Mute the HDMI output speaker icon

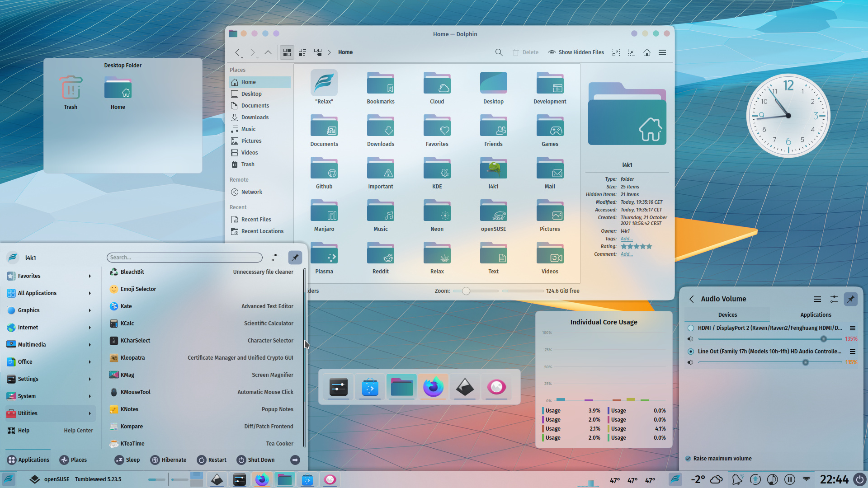(x=690, y=339)
